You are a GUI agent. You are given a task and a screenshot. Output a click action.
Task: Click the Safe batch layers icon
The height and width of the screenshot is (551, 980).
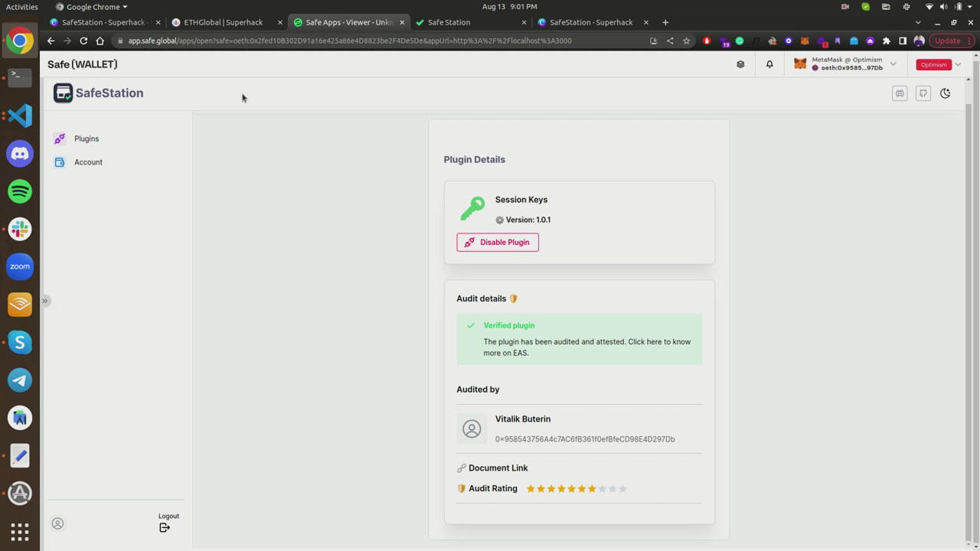[740, 64]
